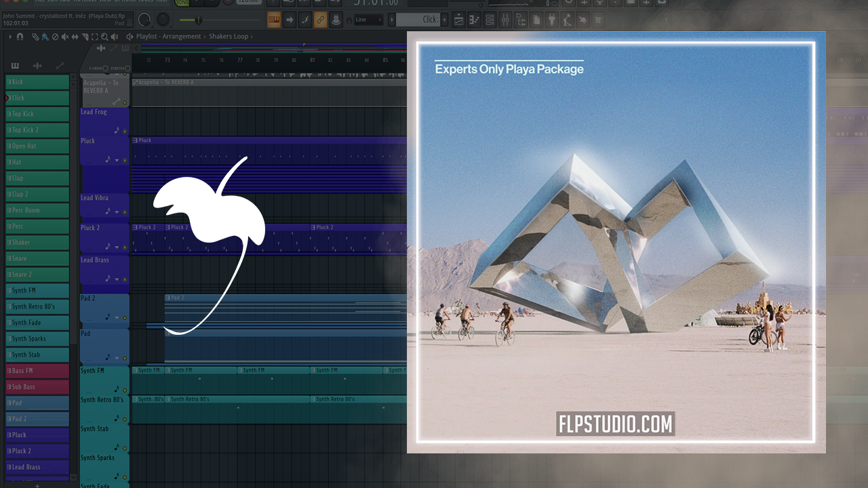
Task: Select the Paint brush tool in playlist toolbar
Action: 44,37
